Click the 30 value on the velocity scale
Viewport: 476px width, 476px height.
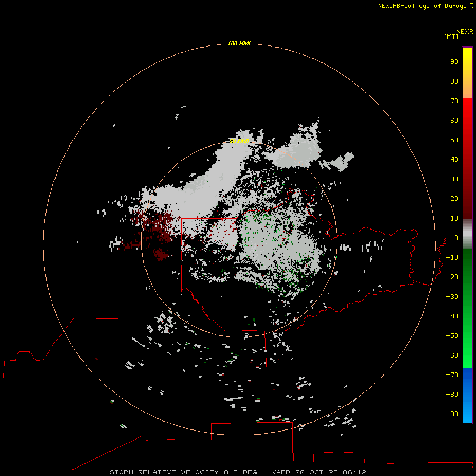[x=454, y=179]
